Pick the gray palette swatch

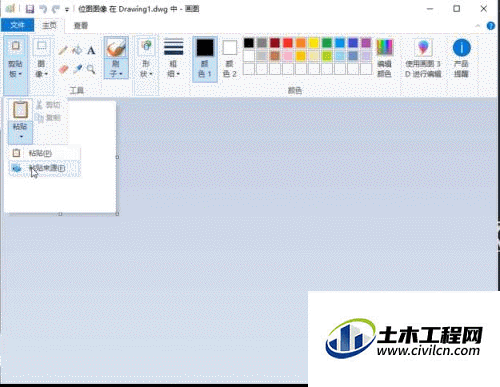262,43
